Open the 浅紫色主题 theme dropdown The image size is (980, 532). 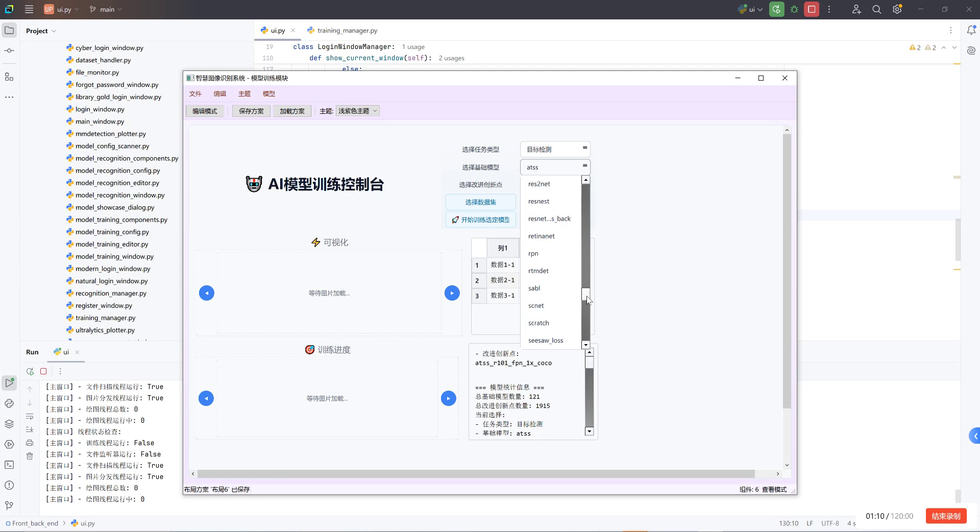(357, 111)
